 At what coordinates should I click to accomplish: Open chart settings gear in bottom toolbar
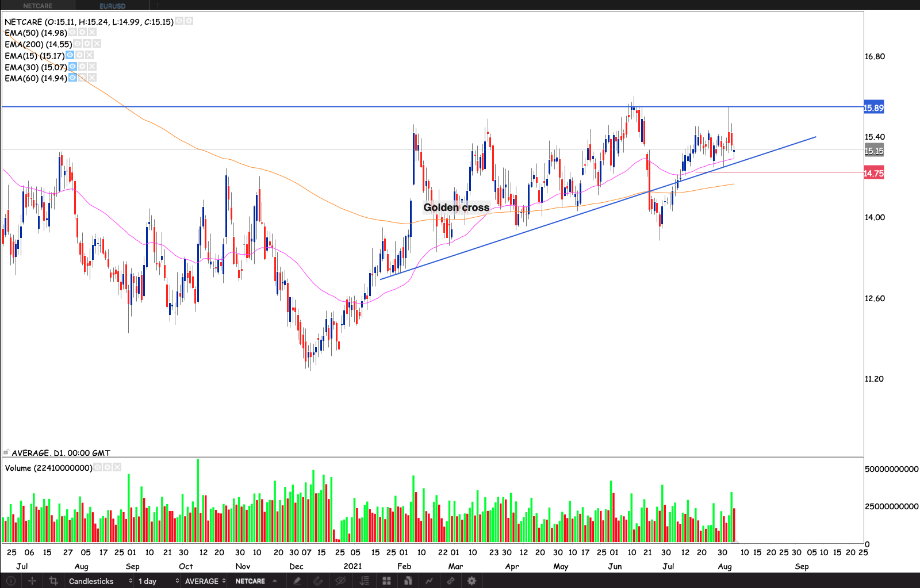pyautogui.click(x=471, y=581)
